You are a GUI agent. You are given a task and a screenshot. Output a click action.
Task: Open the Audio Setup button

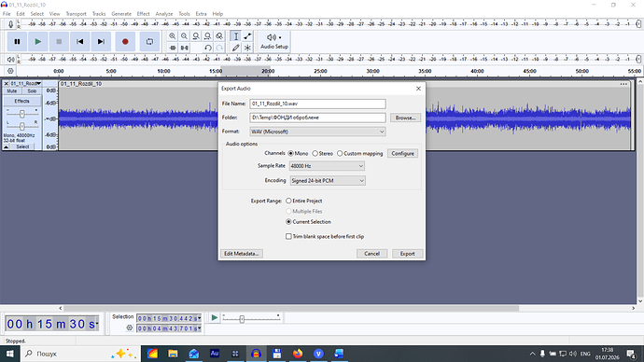tap(274, 41)
